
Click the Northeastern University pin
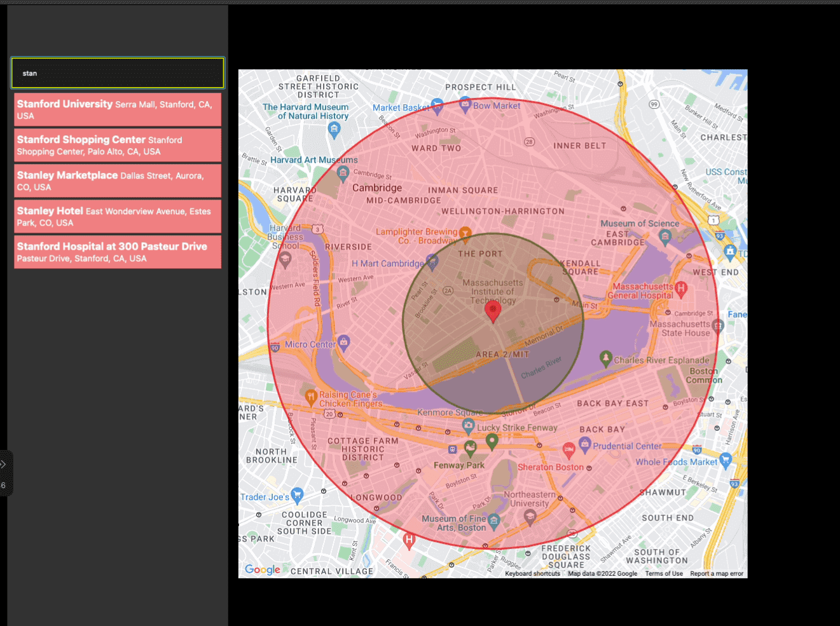[x=530, y=517]
